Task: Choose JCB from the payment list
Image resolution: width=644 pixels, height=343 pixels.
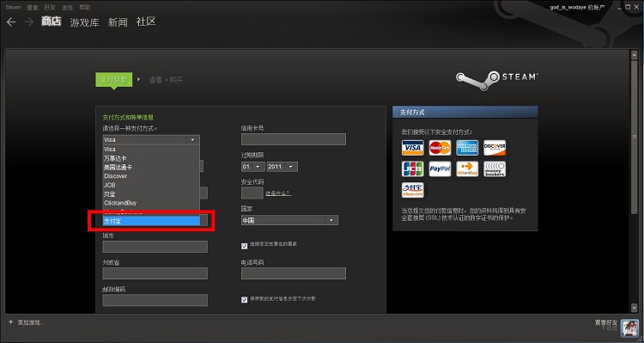Action: (x=151, y=185)
